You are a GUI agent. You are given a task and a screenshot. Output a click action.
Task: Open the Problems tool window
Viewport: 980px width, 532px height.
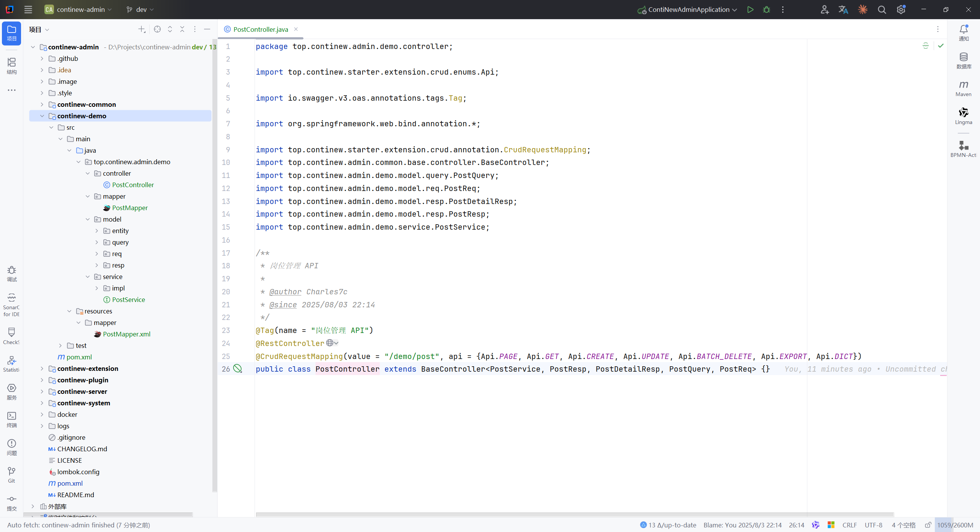coord(11,447)
